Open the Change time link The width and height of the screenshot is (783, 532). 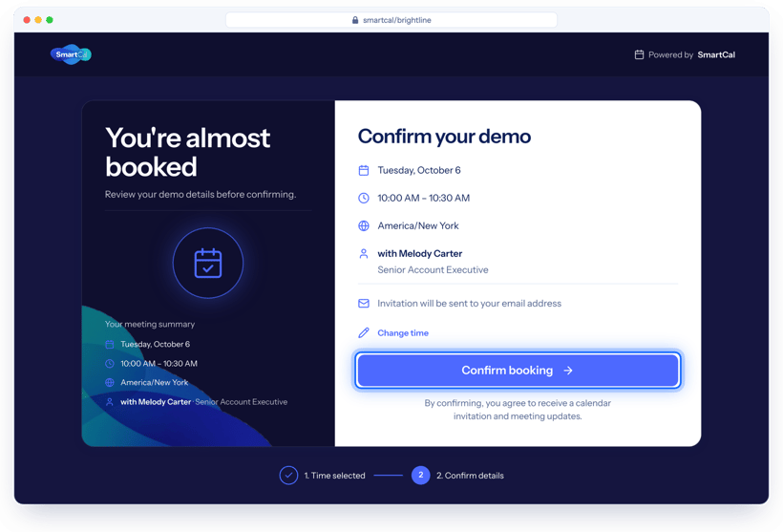pos(403,332)
